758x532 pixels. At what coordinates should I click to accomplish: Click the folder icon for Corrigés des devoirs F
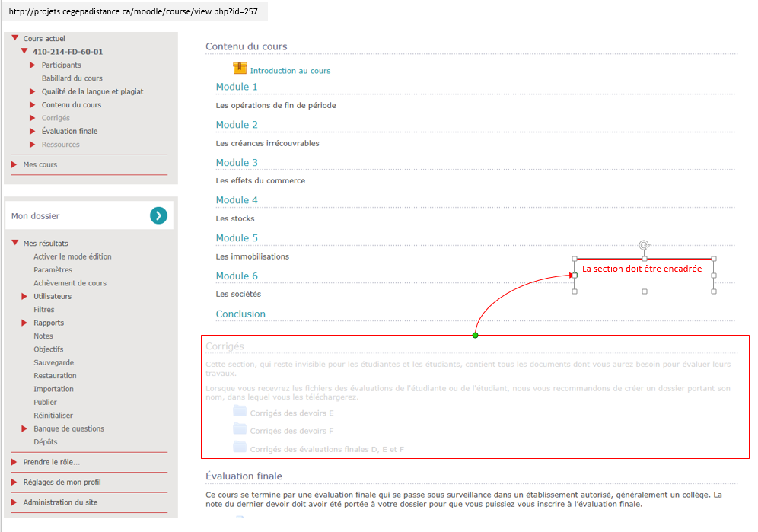[x=240, y=430]
